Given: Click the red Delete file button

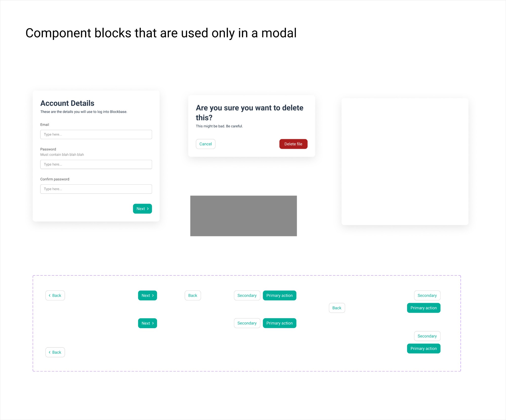Looking at the screenshot, I should [293, 144].
